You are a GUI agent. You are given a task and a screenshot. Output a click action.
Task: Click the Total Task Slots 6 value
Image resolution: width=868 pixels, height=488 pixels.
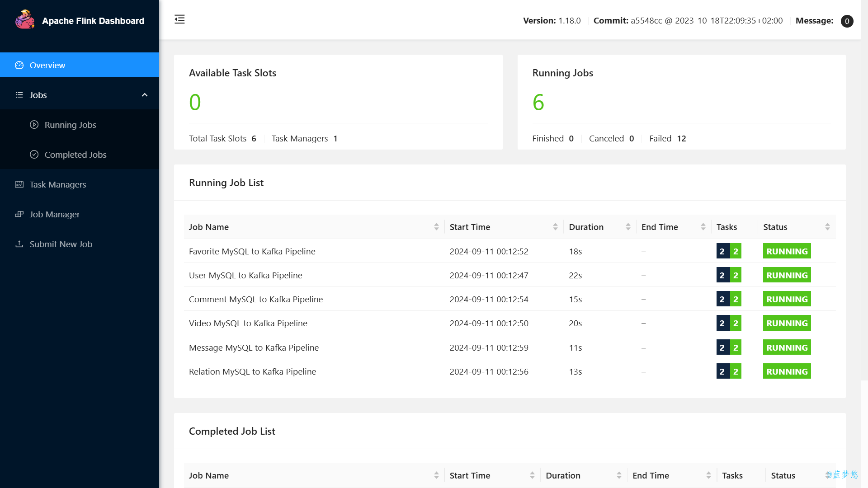click(x=254, y=138)
